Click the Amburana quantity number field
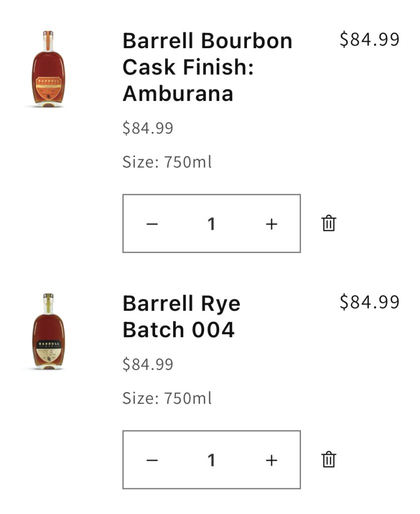Viewport: 420px width, 514px height. tap(211, 224)
